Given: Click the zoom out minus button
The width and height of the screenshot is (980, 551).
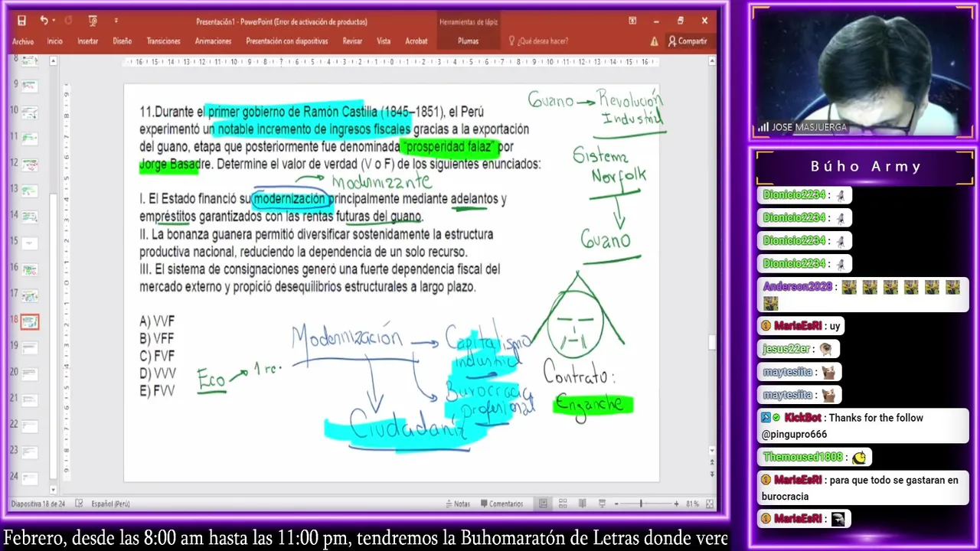Looking at the screenshot, I should tap(616, 504).
